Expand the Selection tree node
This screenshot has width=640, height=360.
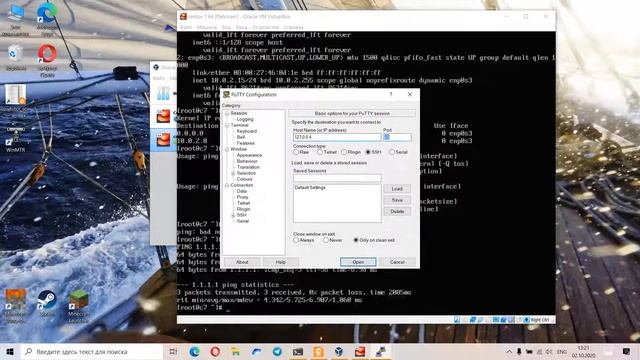pyautogui.click(x=233, y=173)
